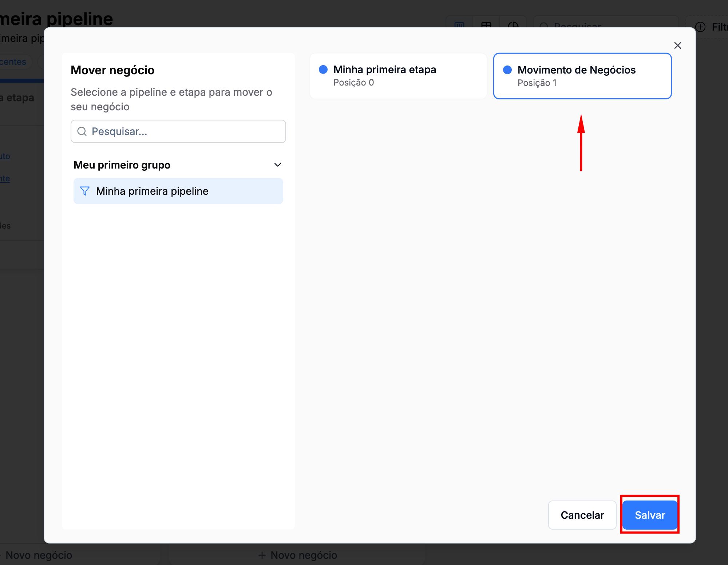Viewport: 728px width, 565px height.
Task: Select the Movimento de Negócios blue dot
Action: (507, 70)
